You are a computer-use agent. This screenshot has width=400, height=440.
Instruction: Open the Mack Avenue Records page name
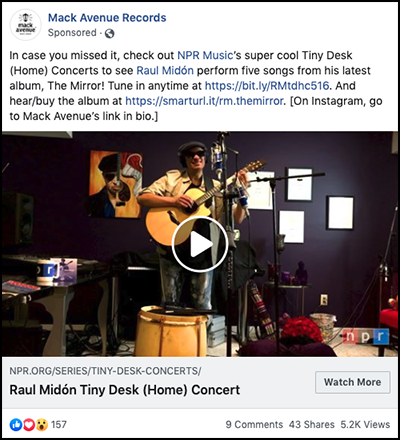pyautogui.click(x=107, y=18)
